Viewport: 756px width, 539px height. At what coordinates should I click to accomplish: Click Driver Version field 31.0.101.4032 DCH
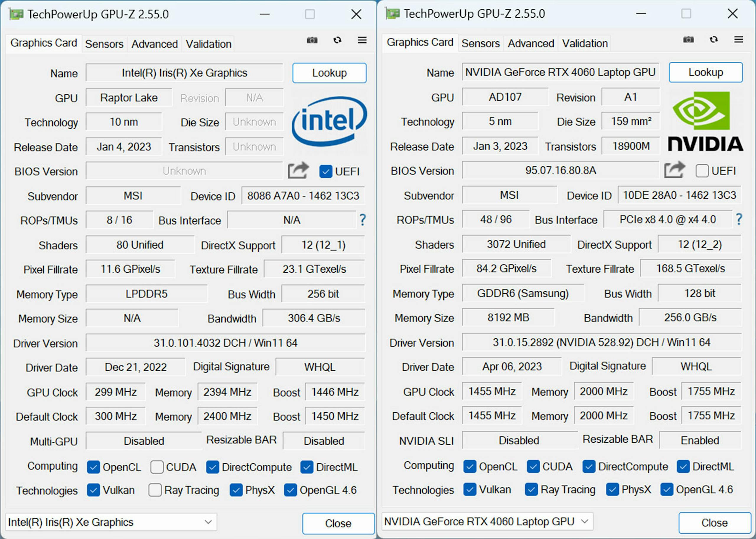[x=225, y=343]
